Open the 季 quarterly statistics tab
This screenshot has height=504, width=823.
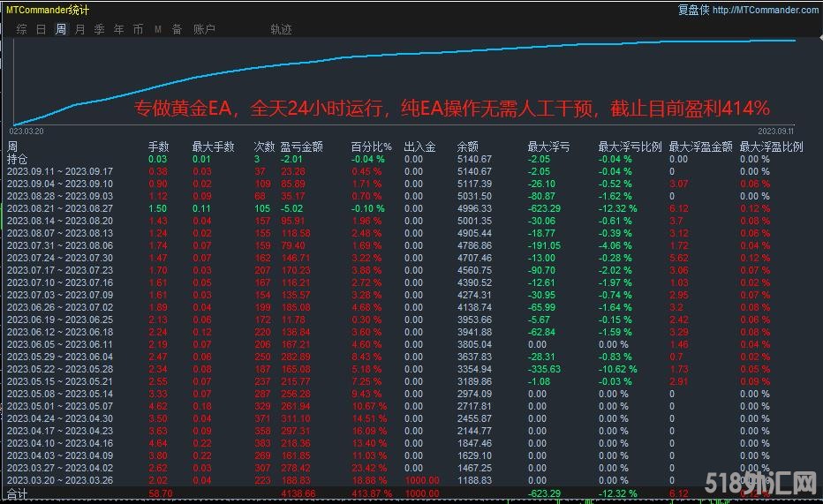100,29
